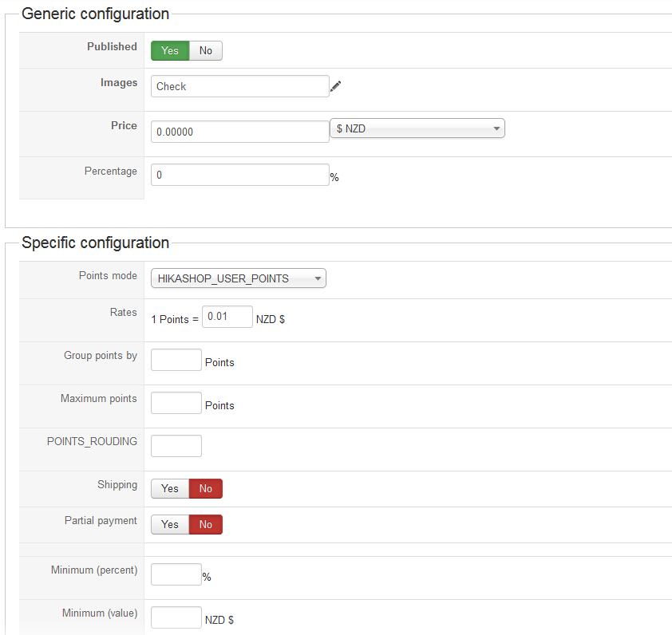Click the Minimum (value) input field
The image size is (672, 635).
tap(176, 617)
